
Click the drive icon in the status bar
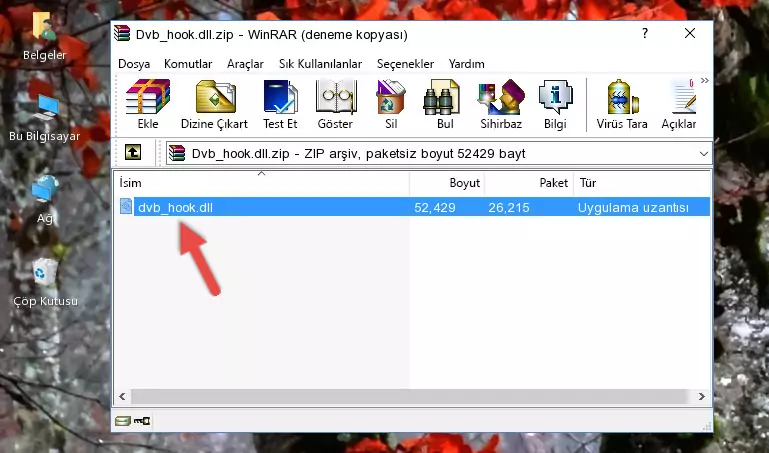pyautogui.click(x=123, y=421)
